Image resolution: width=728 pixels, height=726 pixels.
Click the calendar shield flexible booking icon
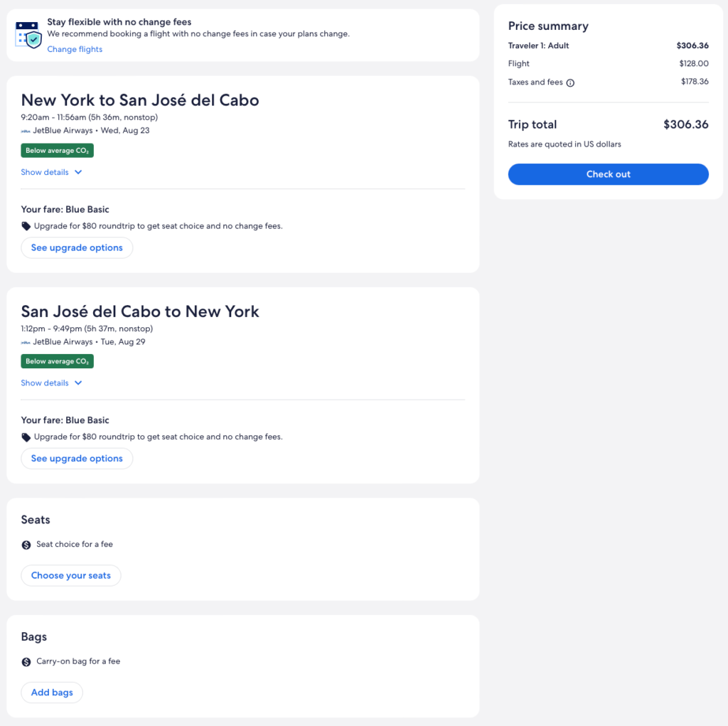click(x=28, y=34)
